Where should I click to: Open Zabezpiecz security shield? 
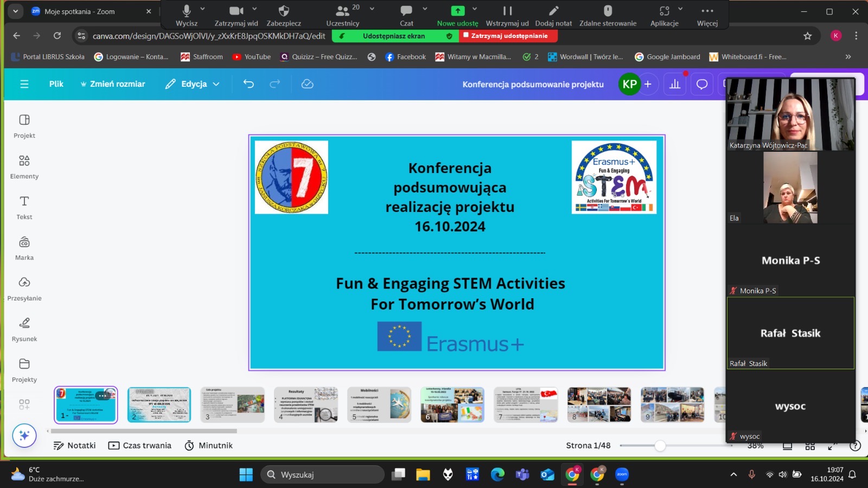point(284,15)
